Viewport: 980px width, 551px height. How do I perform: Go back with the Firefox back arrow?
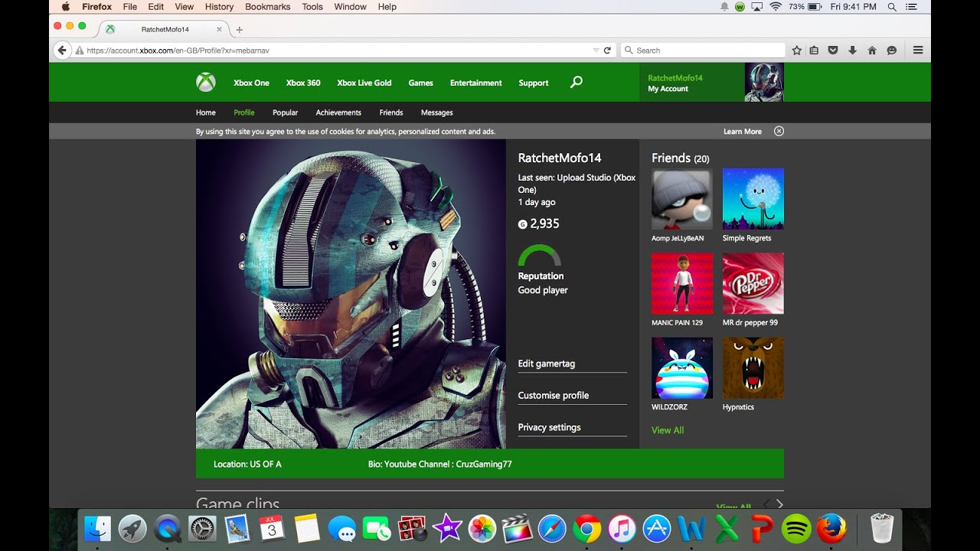(x=62, y=51)
